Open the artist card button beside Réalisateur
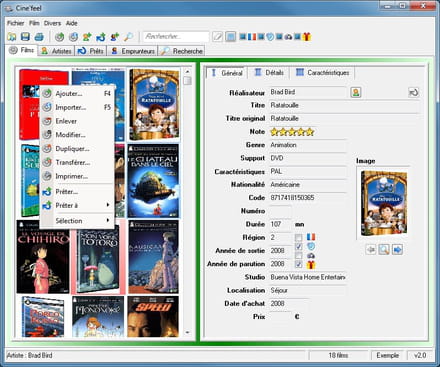This screenshot has height=367, width=440. (356, 92)
